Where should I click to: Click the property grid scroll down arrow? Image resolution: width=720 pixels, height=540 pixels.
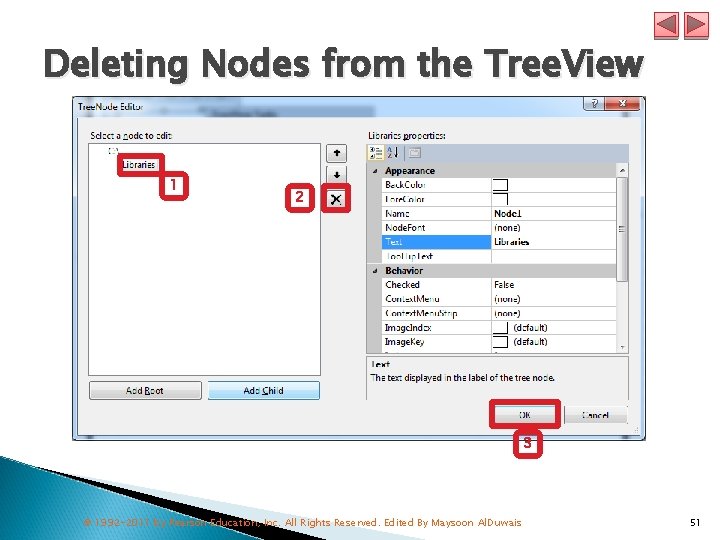pyautogui.click(x=622, y=348)
